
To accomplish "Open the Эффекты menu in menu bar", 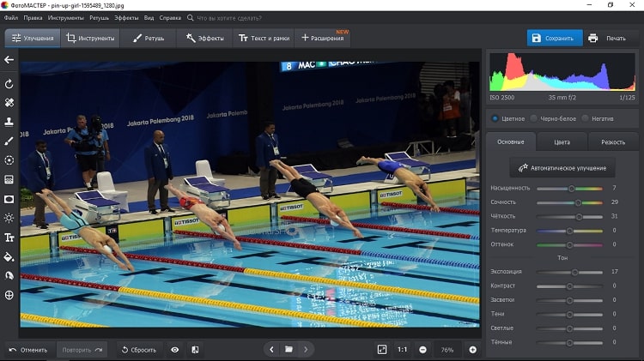I will [125, 17].
